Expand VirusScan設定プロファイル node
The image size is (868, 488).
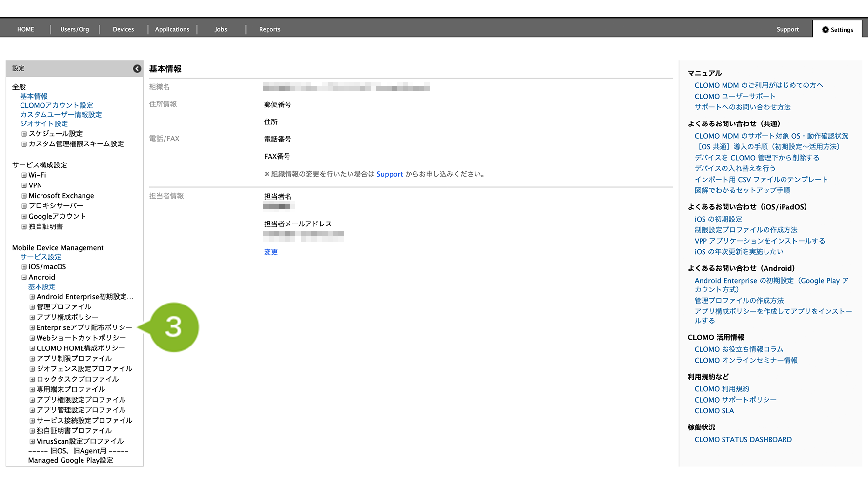32,441
